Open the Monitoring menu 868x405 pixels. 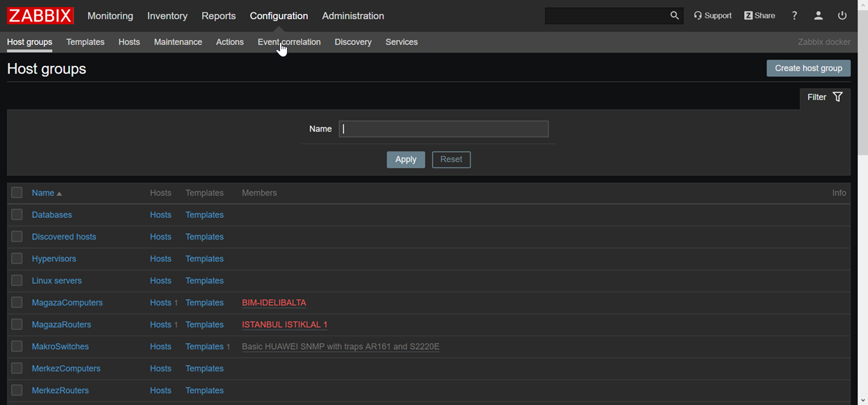point(110,15)
